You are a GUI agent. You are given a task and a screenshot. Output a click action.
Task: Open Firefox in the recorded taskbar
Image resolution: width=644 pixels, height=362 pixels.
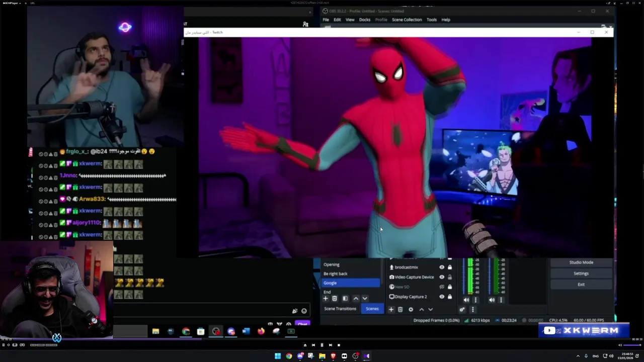point(261,331)
